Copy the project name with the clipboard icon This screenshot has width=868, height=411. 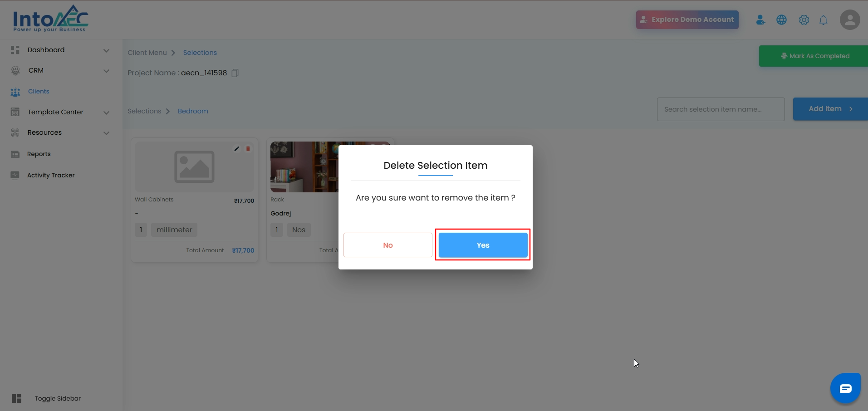(235, 73)
